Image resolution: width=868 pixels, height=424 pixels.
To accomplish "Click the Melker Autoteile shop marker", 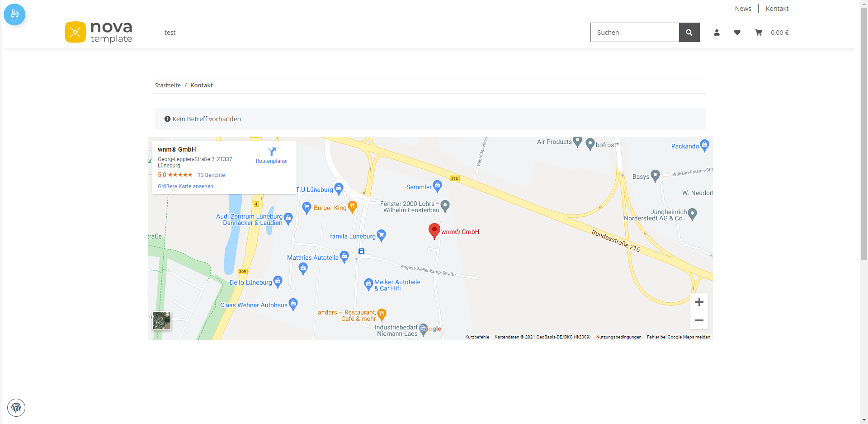I will (x=368, y=285).
